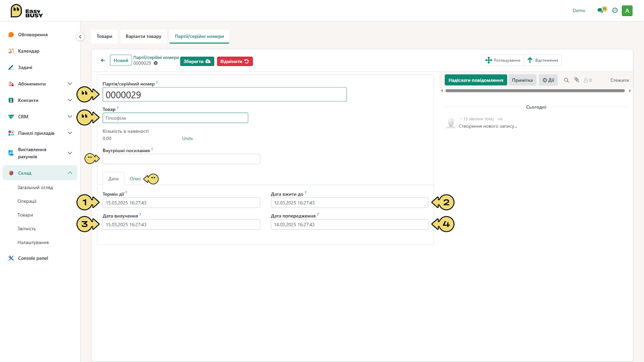The image size is (644, 362).
Task: Click the Стежити follow link
Action: 619,80
